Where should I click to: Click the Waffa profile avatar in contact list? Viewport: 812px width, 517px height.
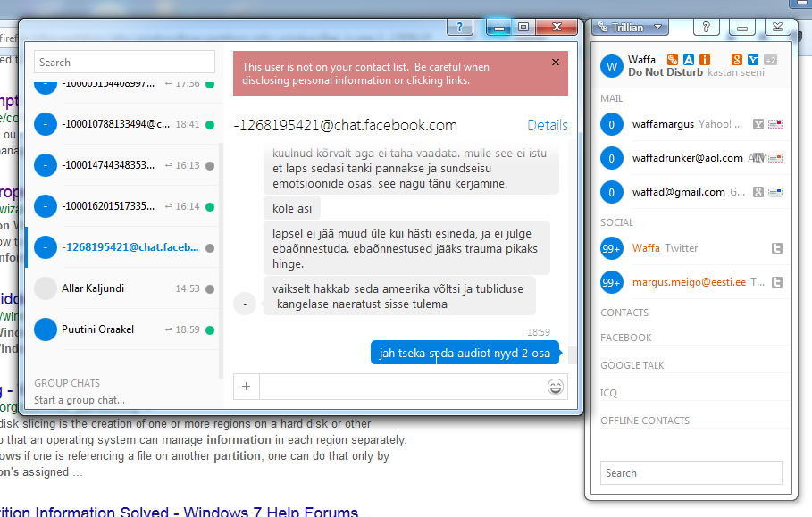coord(612,66)
